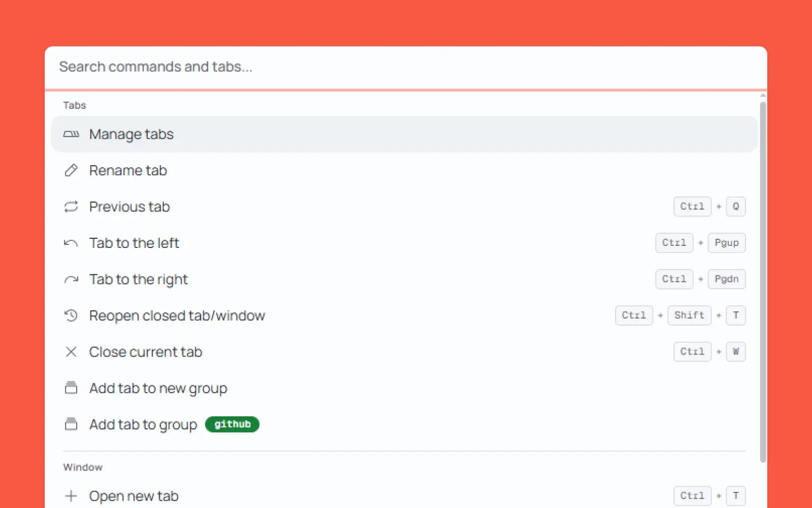
Task: Click the icon beside Add tab to group
Action: [x=71, y=424]
